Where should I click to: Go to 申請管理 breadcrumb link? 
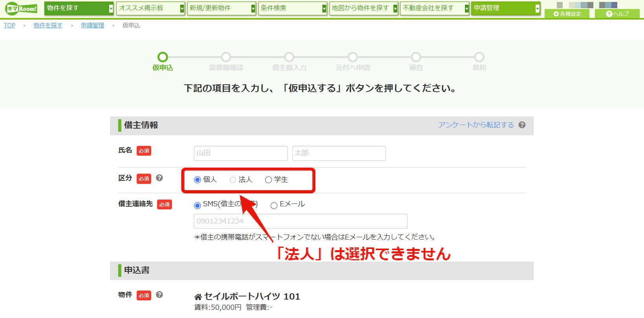(93, 25)
